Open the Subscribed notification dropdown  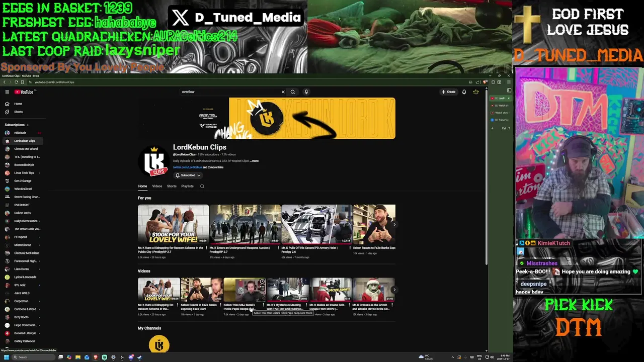(188, 175)
